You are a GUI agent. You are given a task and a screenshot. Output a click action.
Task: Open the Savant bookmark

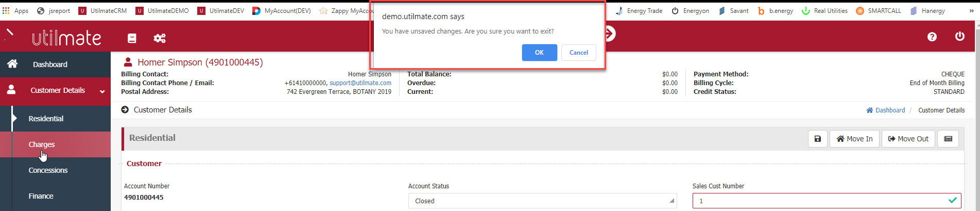[734, 11]
